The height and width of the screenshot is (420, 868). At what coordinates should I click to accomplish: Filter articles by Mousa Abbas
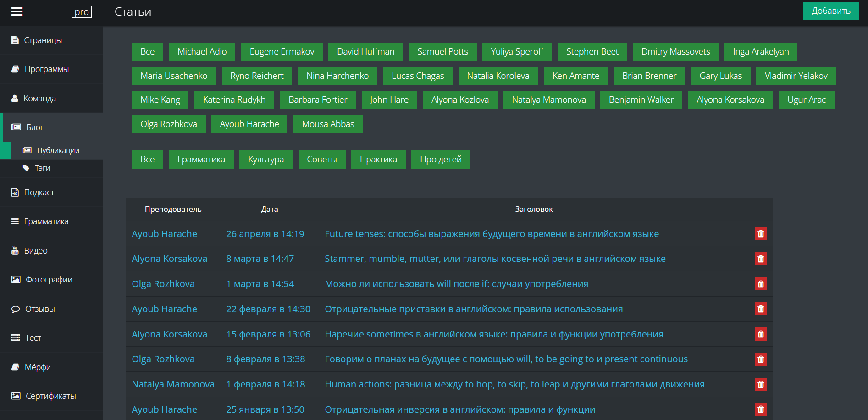click(x=328, y=124)
